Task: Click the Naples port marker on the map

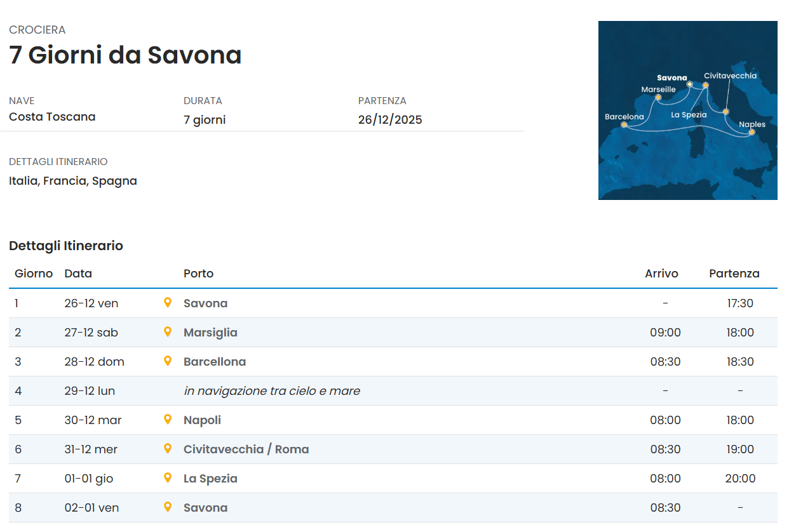Action: (x=752, y=132)
